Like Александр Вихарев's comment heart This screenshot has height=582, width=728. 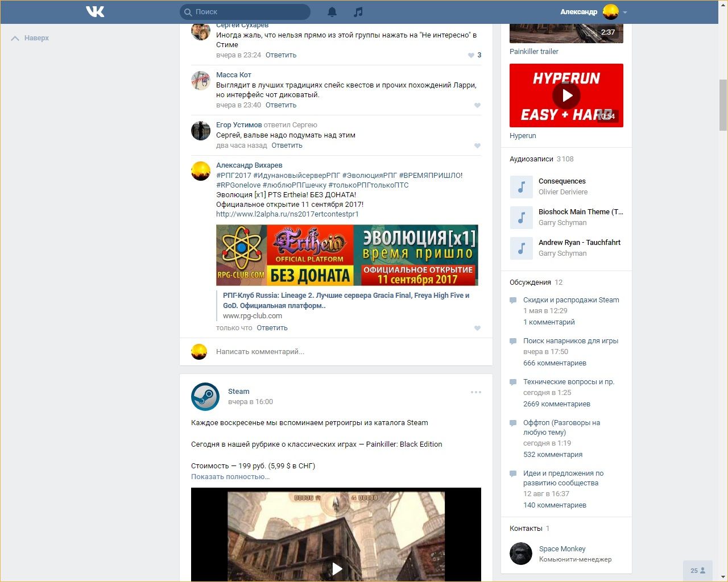pyautogui.click(x=477, y=328)
